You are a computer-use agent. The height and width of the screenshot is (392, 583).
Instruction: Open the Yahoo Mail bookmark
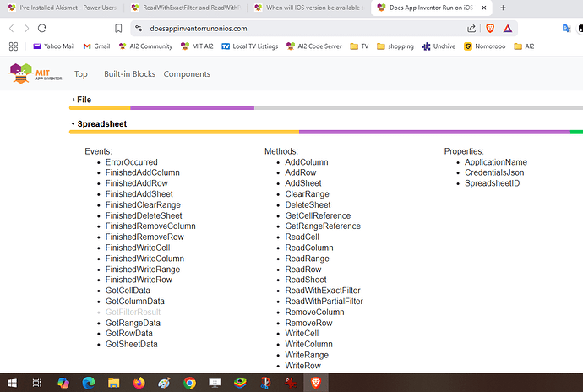[54, 46]
